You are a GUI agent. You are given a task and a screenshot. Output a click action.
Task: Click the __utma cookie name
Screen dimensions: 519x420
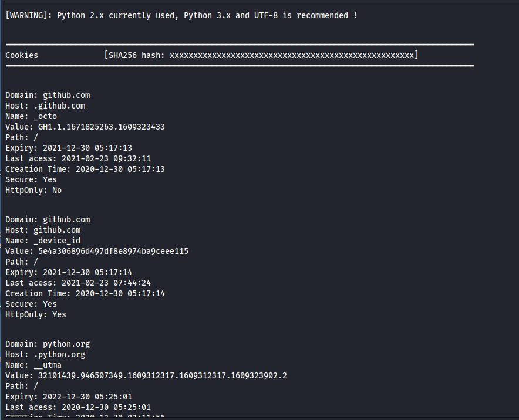48,365
